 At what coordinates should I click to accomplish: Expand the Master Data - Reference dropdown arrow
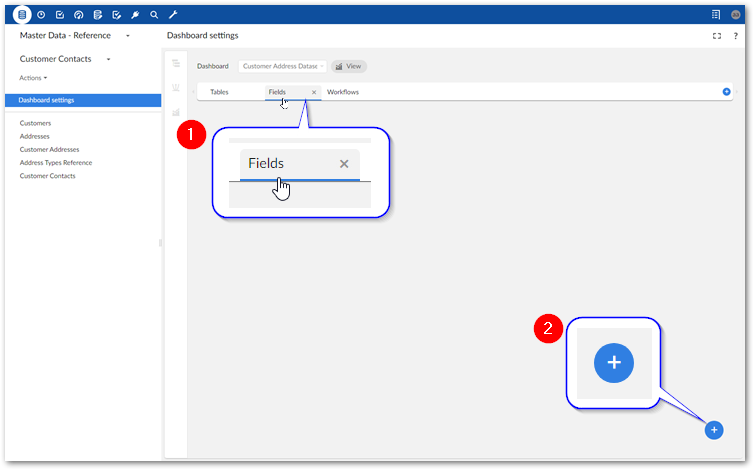(128, 36)
